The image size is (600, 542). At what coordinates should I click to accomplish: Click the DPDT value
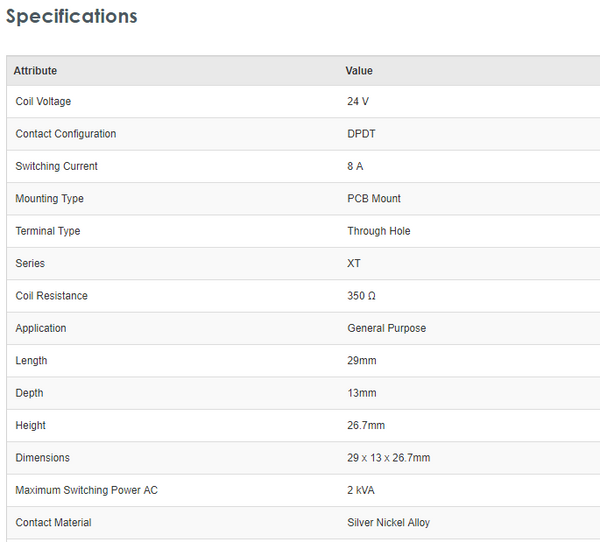[361, 134]
